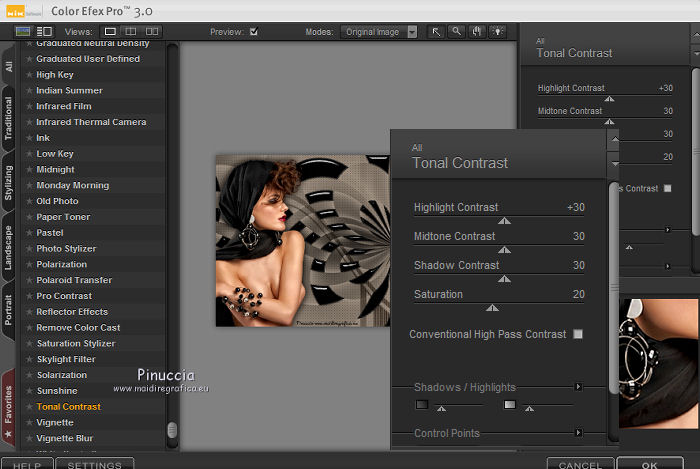Click the preview image of the woman
The image size is (700, 469).
coord(303,241)
